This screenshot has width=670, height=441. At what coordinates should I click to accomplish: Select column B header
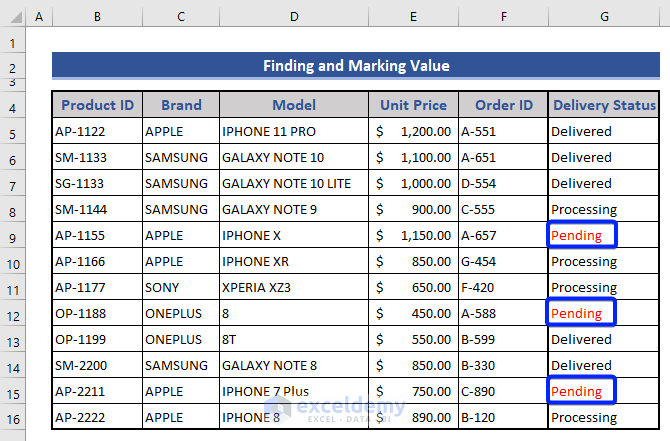[97, 17]
